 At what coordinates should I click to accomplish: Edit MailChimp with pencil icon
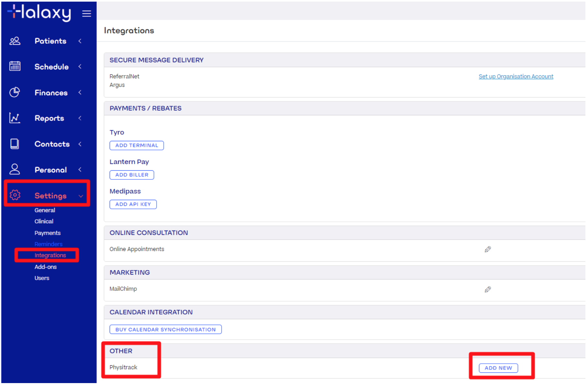(488, 289)
